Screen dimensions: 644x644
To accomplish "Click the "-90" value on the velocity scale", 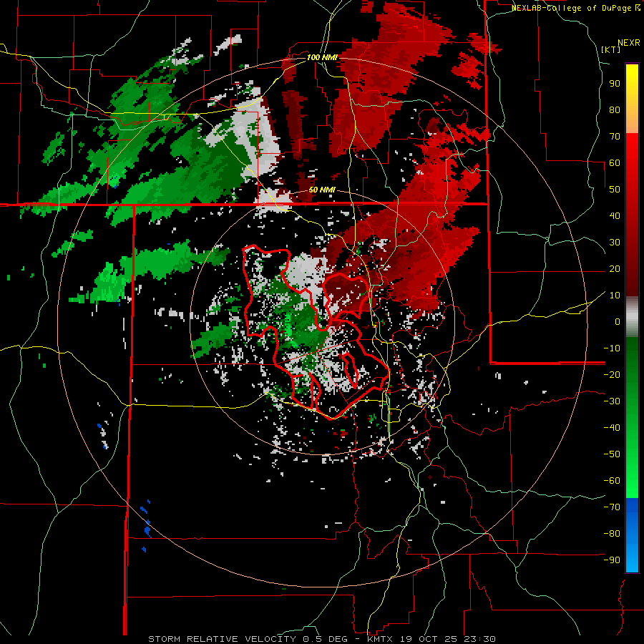I will click(x=612, y=560).
